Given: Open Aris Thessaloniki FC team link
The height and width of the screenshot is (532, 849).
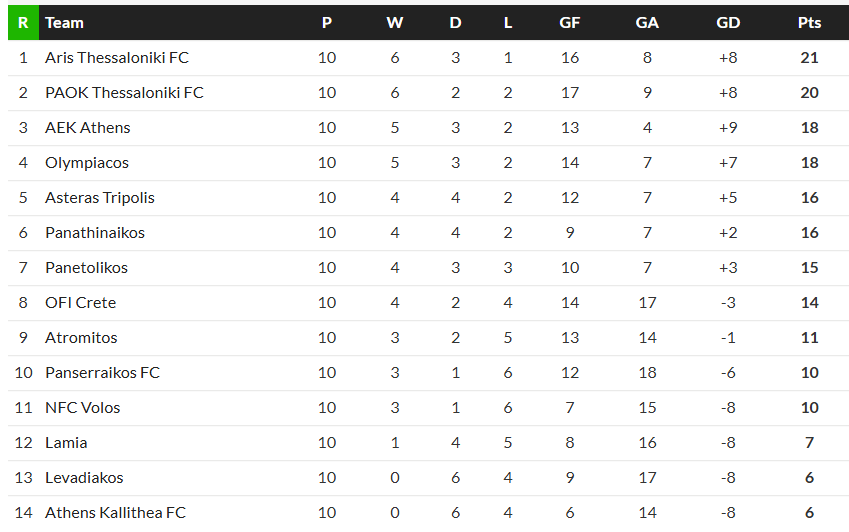Looking at the screenshot, I should click(117, 58).
